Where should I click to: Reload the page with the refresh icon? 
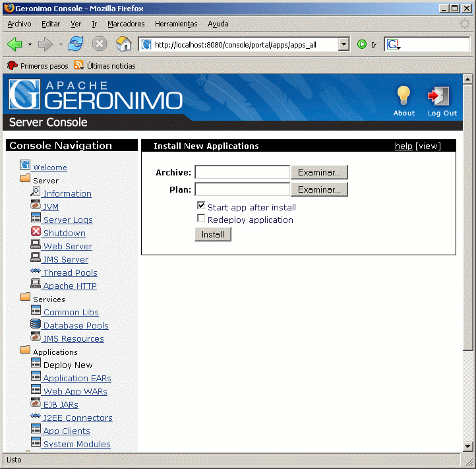[76, 44]
